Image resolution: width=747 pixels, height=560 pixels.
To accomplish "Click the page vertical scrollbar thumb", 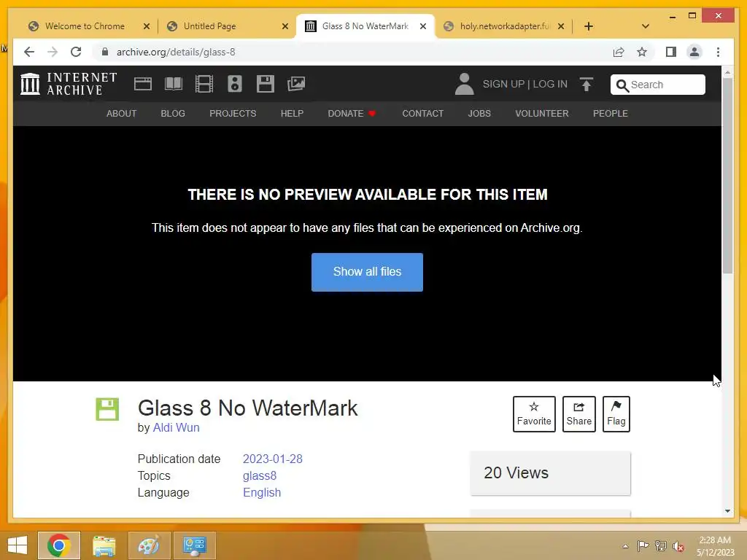I will [x=727, y=176].
